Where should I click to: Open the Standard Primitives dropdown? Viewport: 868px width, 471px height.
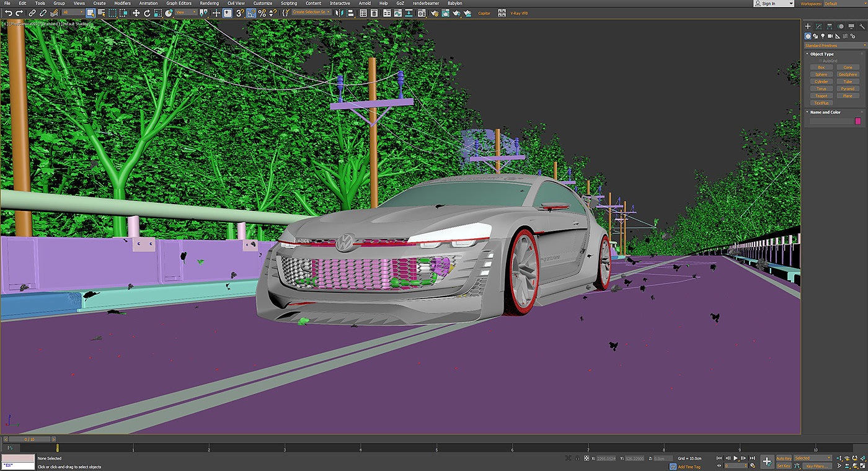(835, 45)
